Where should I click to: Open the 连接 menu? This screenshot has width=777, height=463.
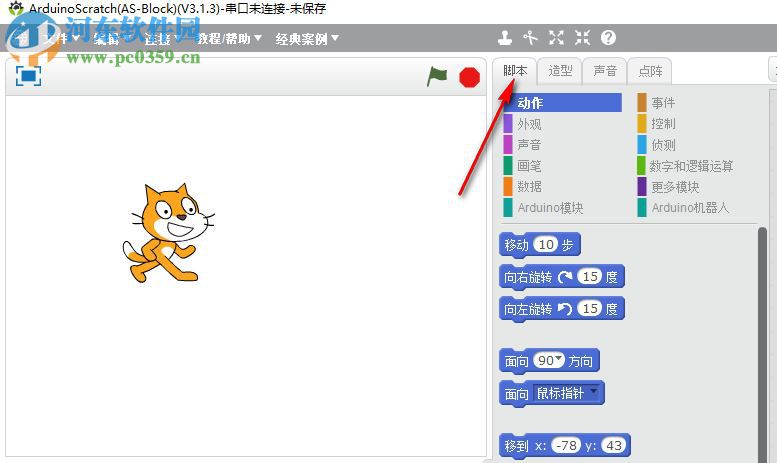click(161, 38)
